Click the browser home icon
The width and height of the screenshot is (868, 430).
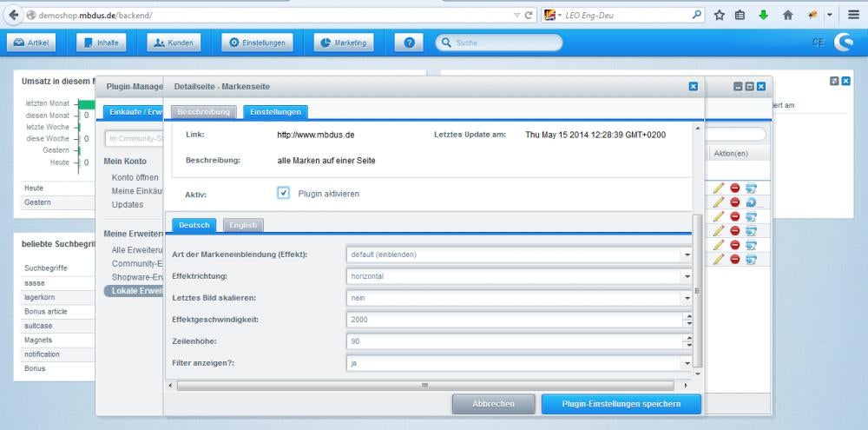point(788,16)
